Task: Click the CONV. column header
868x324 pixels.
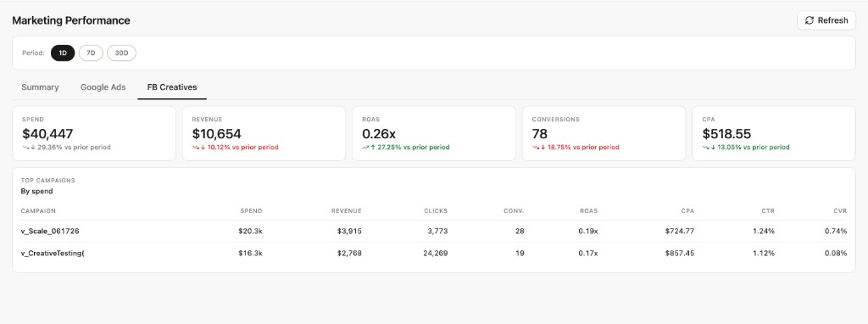Action: point(514,211)
